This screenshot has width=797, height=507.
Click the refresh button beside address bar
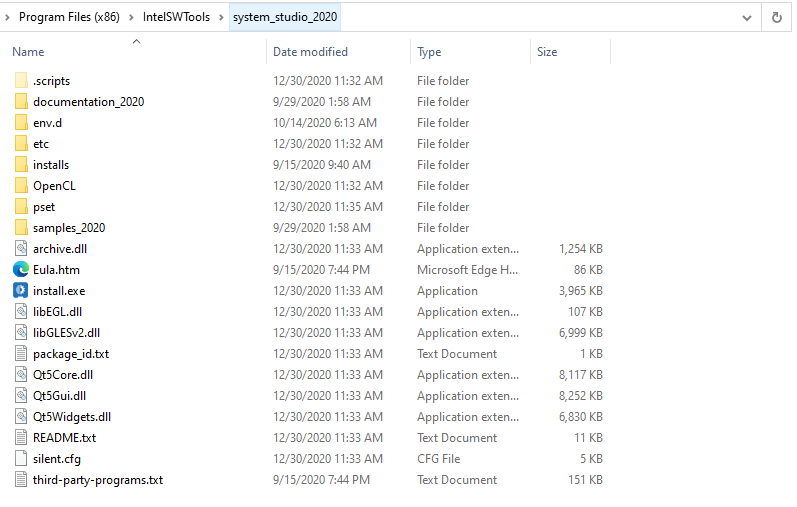point(777,17)
